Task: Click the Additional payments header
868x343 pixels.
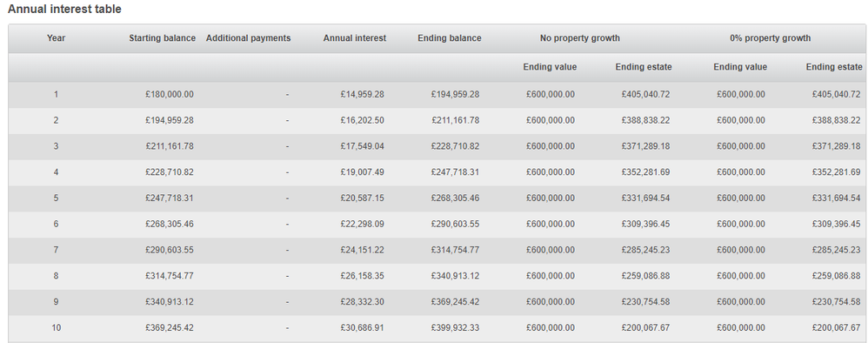Action: coord(248,38)
